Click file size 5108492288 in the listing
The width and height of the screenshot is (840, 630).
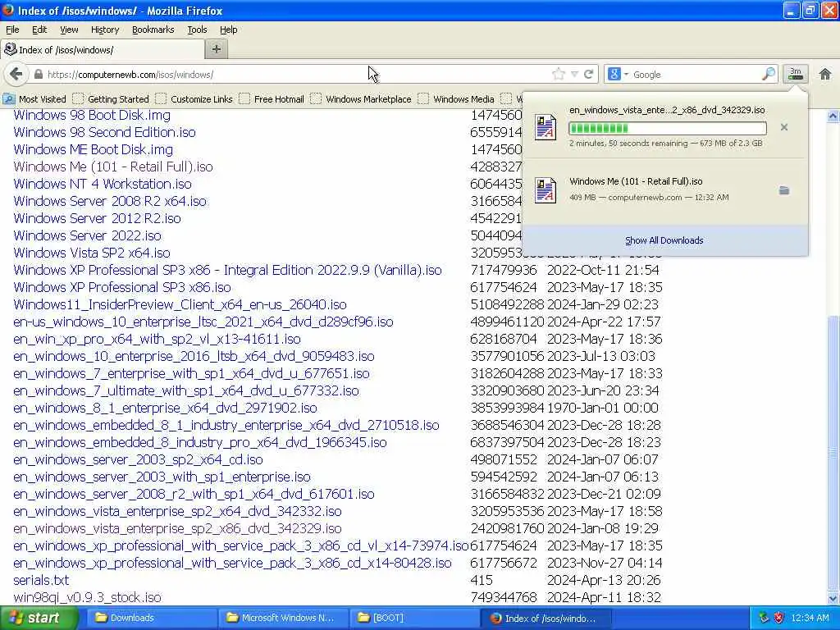click(507, 304)
